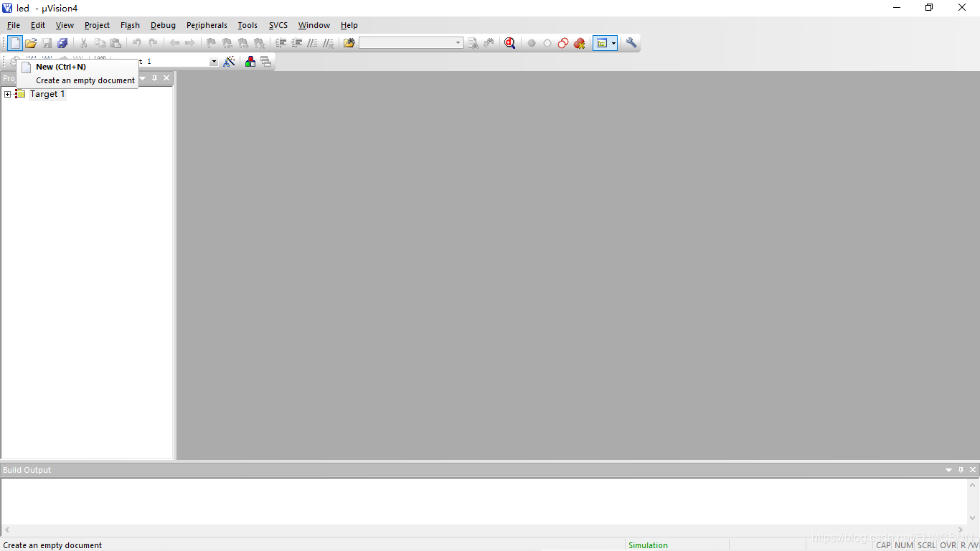Click the OVR indicator in status bar
The height and width of the screenshot is (551, 980).
[x=948, y=545]
